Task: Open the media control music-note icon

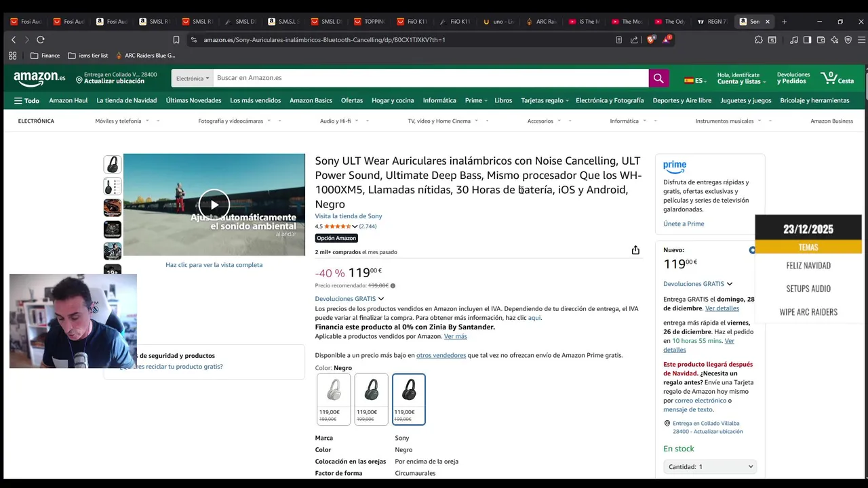Action: (793, 40)
